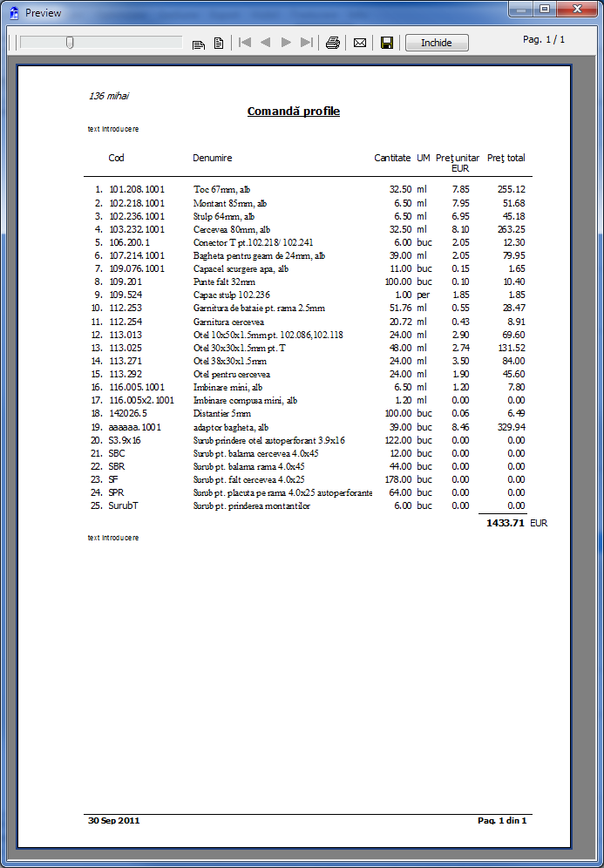Click the Inchide button
This screenshot has width=604, height=868.
click(437, 43)
